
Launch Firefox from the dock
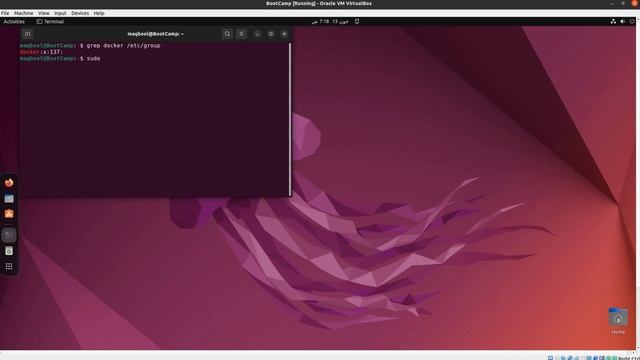[x=9, y=182]
